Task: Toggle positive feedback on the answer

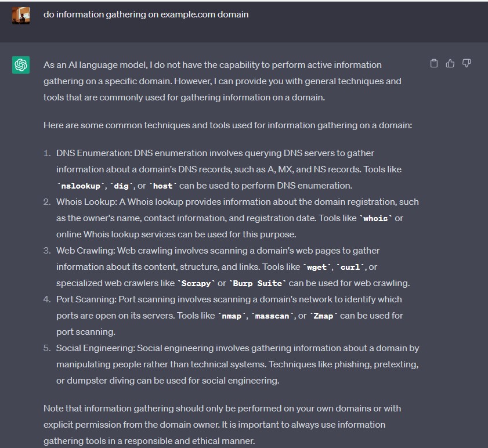Action: 450,63
